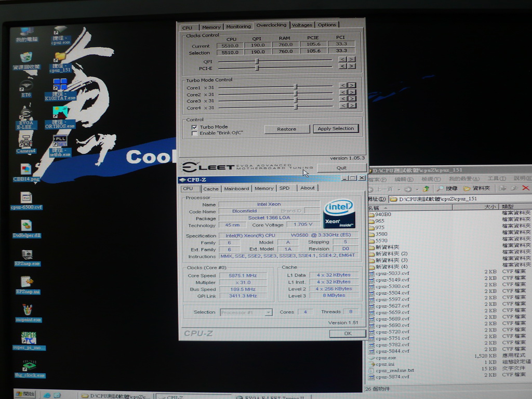Increase Core3 multiplier with right arrow
This screenshot has width=532, height=399.
pos(352,99)
